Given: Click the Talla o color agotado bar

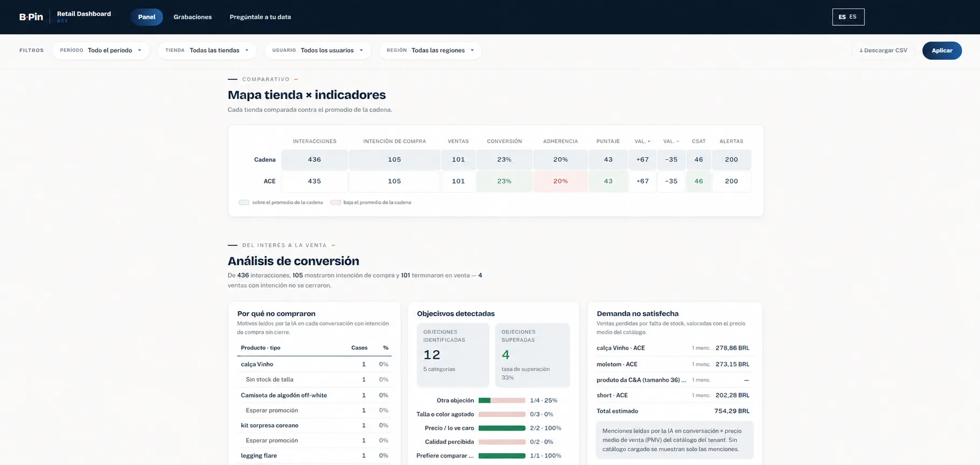Looking at the screenshot, I should [502, 414].
